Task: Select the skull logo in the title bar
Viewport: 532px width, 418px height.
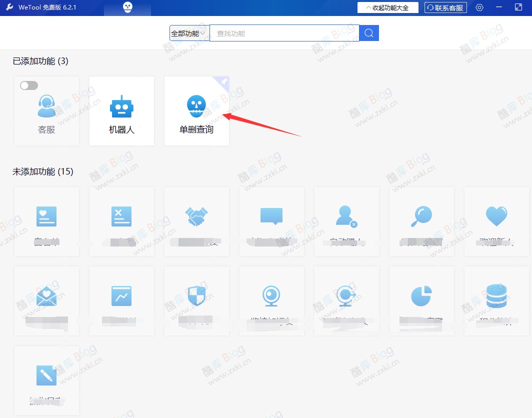Action: click(127, 7)
